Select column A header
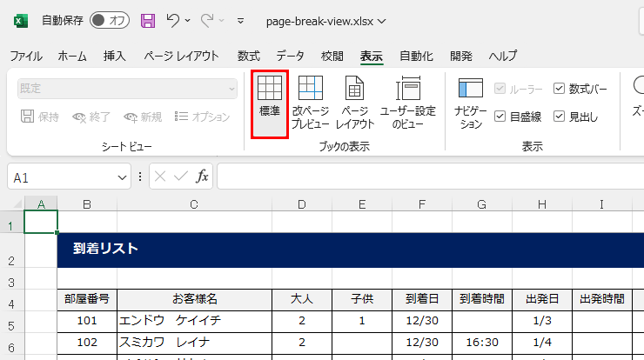The image size is (644, 360). point(41,204)
